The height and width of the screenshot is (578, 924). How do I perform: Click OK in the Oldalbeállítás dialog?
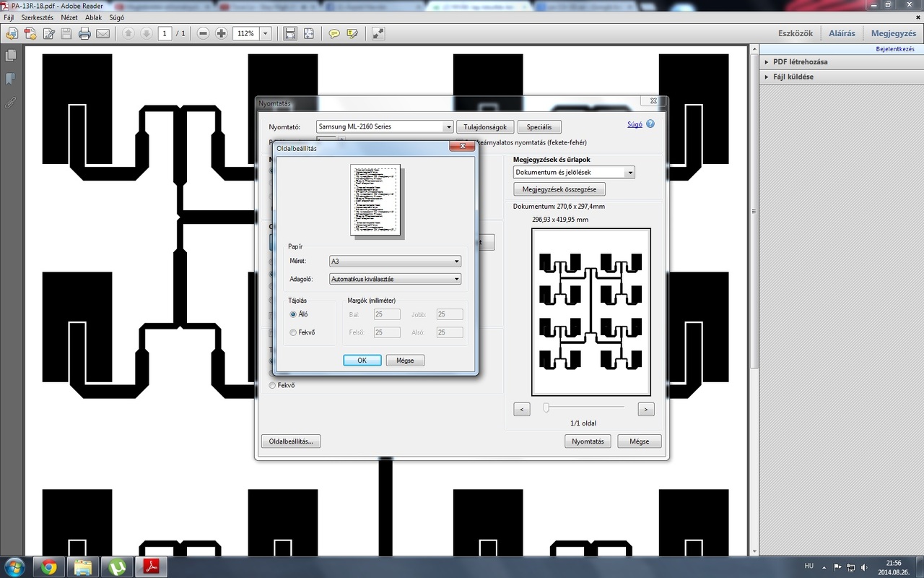(x=362, y=360)
